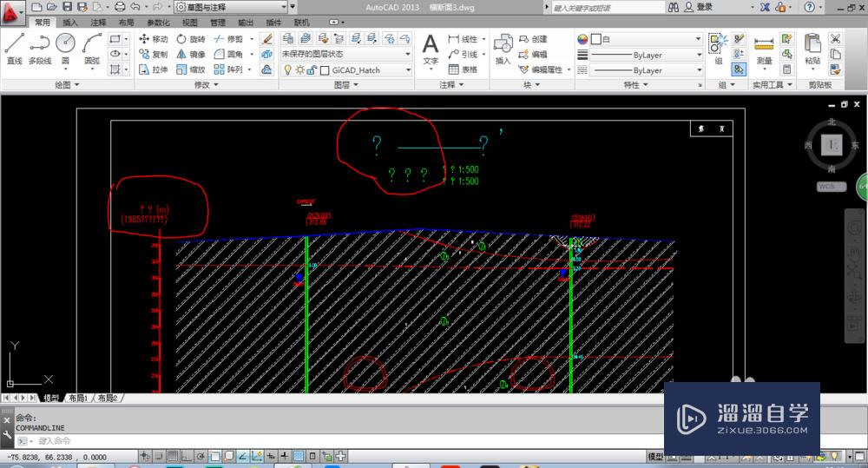Click the 复制 (Copy) tool
Screen dimensions: 868x468
click(x=154, y=55)
